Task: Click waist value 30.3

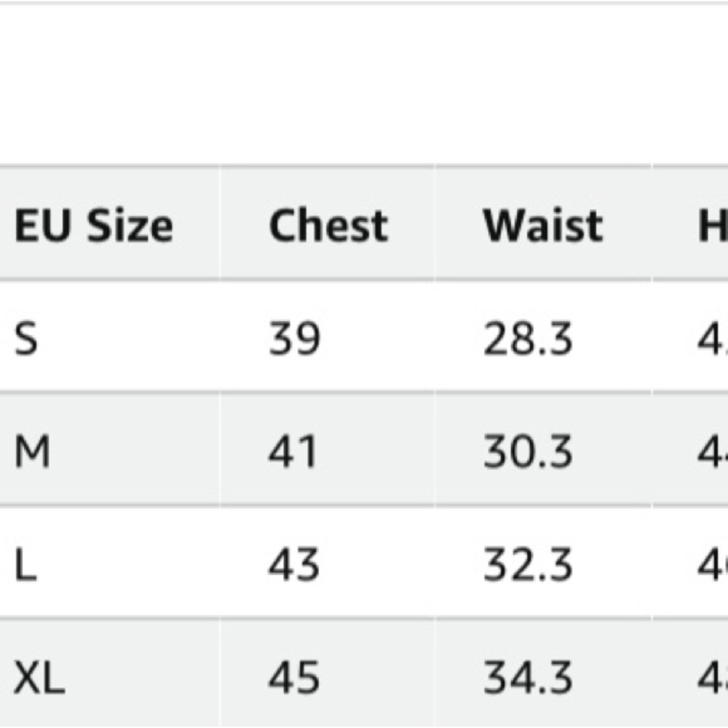Action: (528, 451)
